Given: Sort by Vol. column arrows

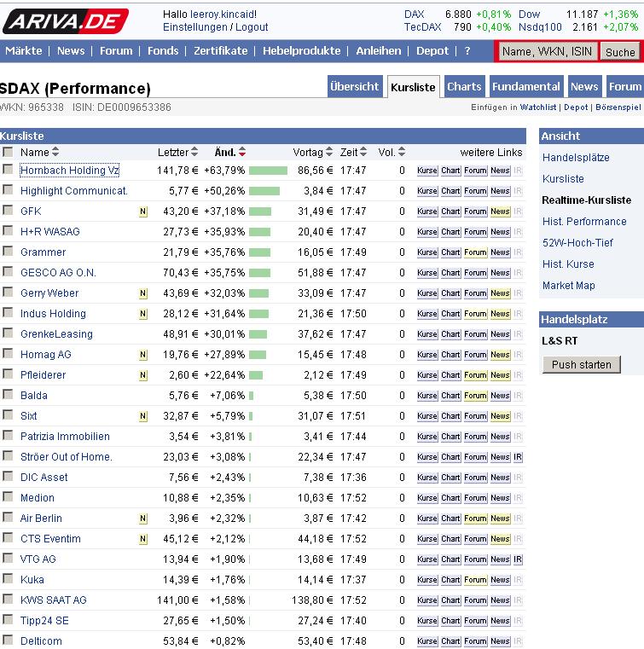Looking at the screenshot, I should 402,152.
